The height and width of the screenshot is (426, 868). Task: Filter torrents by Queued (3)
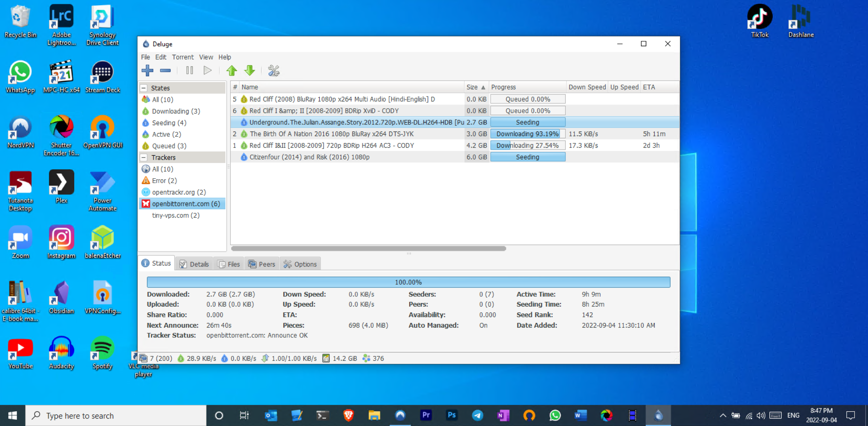tap(169, 146)
